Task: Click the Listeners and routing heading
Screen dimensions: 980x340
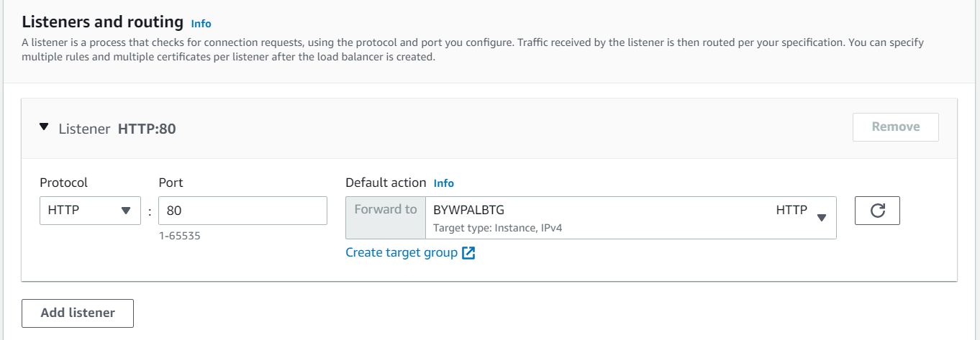Action: click(x=103, y=22)
